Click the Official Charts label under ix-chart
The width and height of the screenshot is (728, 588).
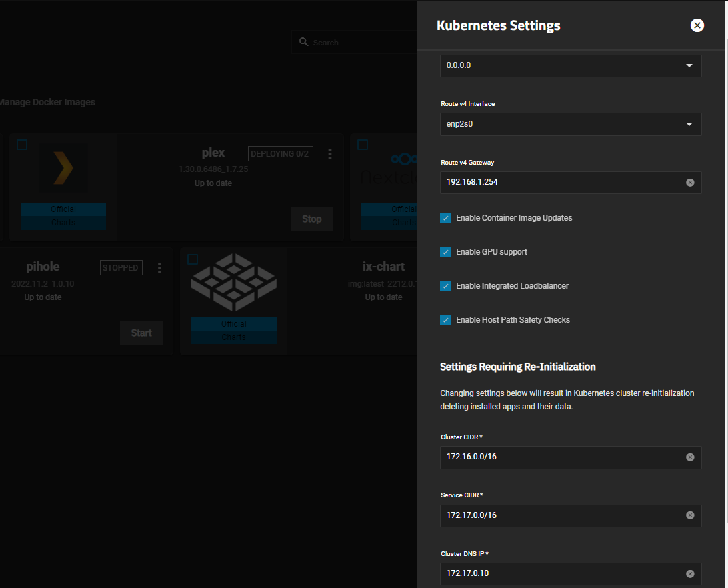[x=233, y=331]
